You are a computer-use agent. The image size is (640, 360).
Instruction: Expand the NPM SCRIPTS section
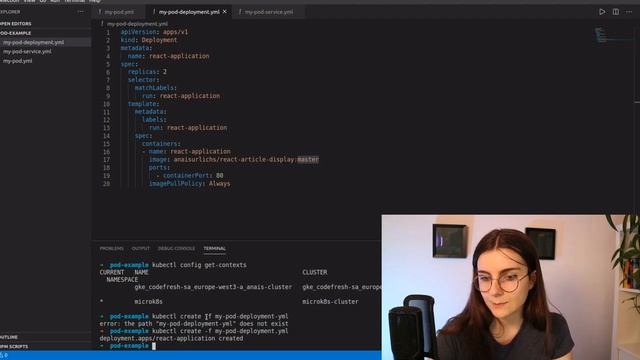coord(14,347)
